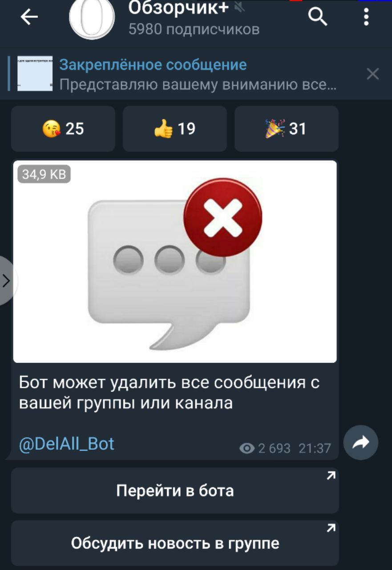Open the @DelAll_Bot mention link
392x570 pixels.
point(67,444)
